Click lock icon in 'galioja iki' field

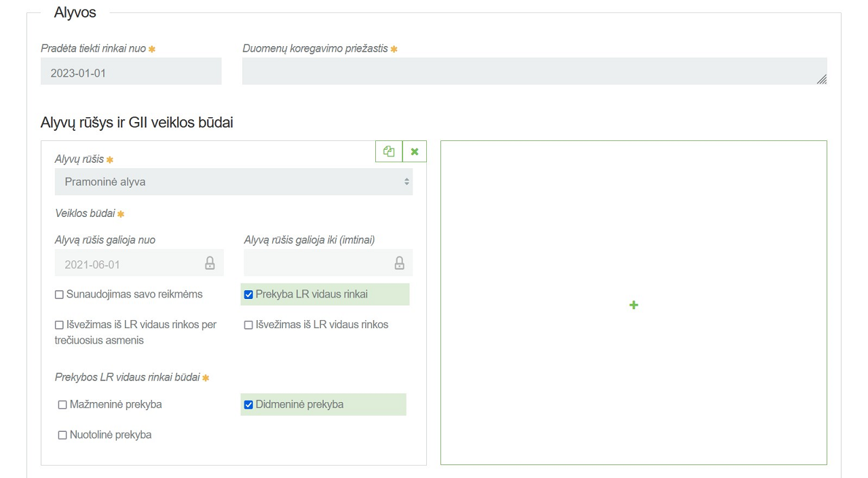399,263
